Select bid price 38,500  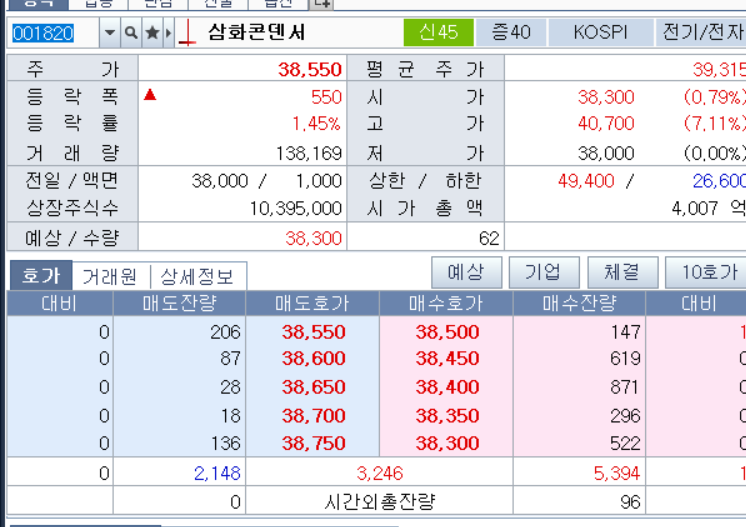447,332
